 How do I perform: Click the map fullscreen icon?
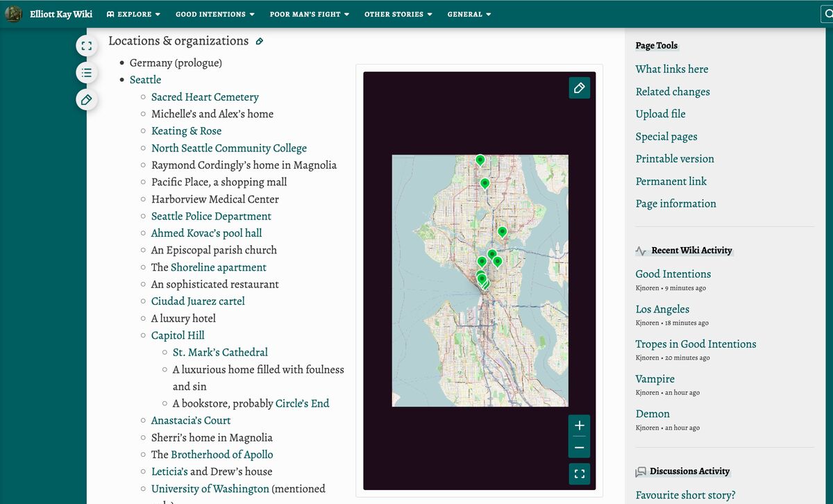(579, 473)
